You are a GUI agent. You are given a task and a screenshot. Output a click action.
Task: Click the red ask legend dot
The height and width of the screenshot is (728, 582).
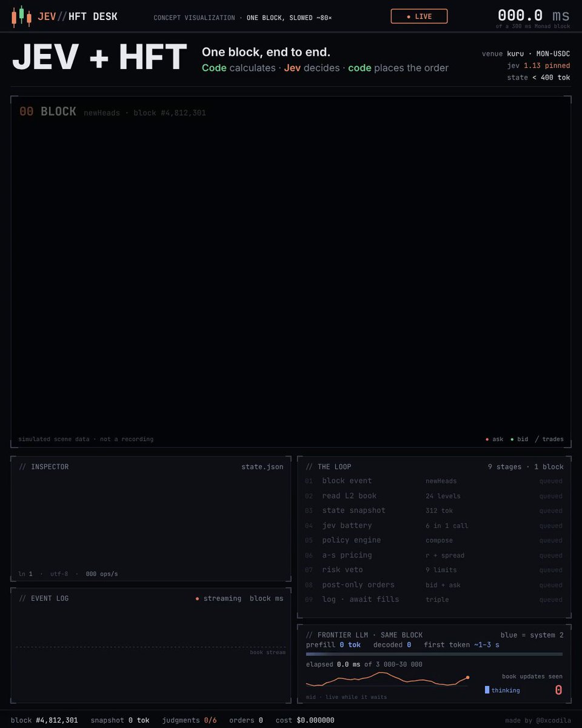[487, 439]
